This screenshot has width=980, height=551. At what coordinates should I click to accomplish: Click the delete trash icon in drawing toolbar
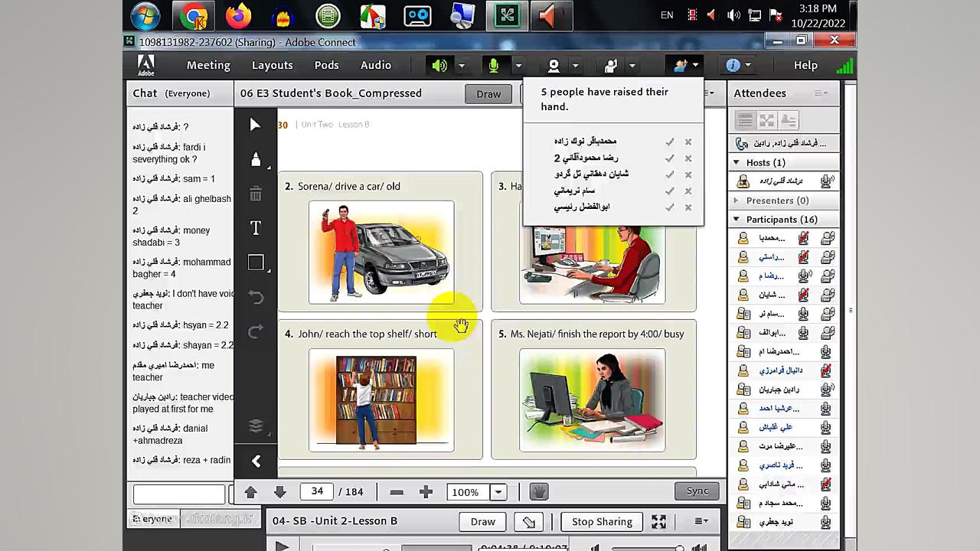pyautogui.click(x=256, y=194)
